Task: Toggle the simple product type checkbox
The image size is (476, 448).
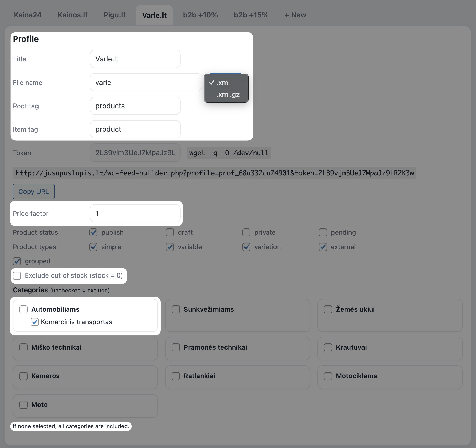Action: click(93, 247)
